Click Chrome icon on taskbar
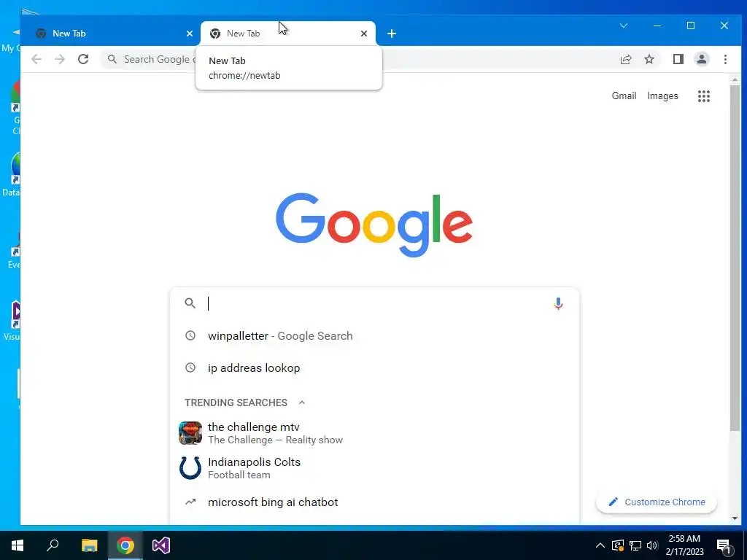Image resolution: width=747 pixels, height=560 pixels. click(x=125, y=545)
